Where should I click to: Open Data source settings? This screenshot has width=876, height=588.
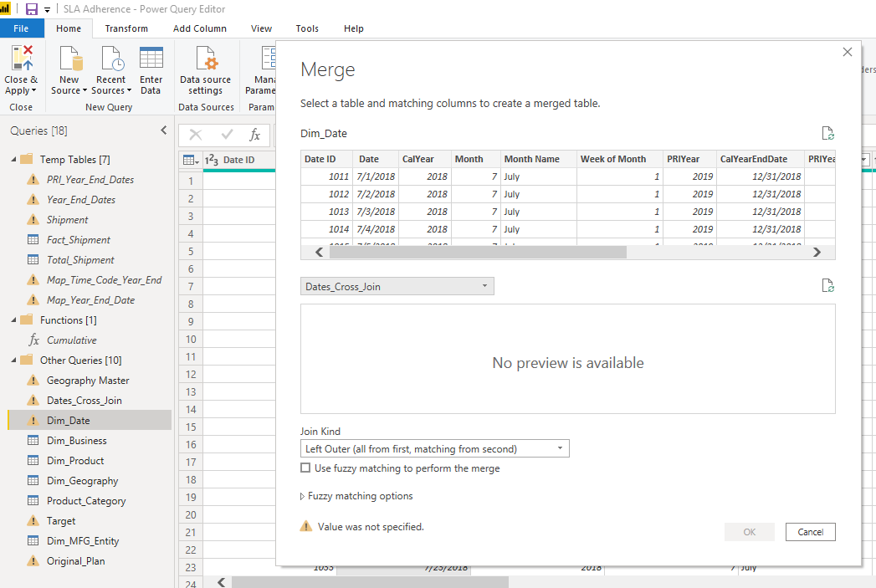pos(206,70)
